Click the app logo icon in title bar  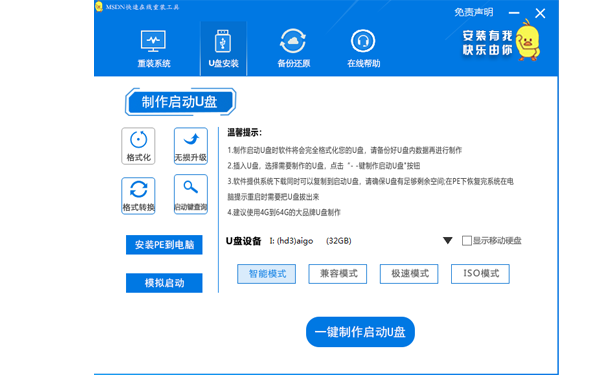99,6
